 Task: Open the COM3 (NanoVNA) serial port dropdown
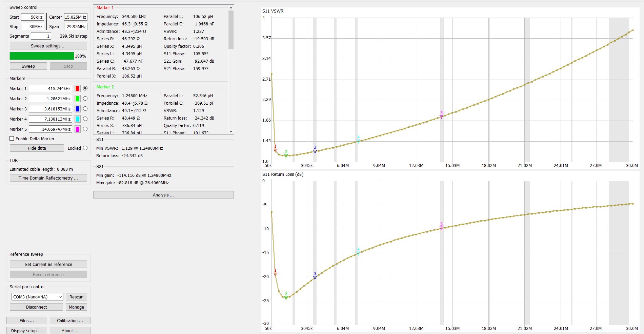pos(37,297)
